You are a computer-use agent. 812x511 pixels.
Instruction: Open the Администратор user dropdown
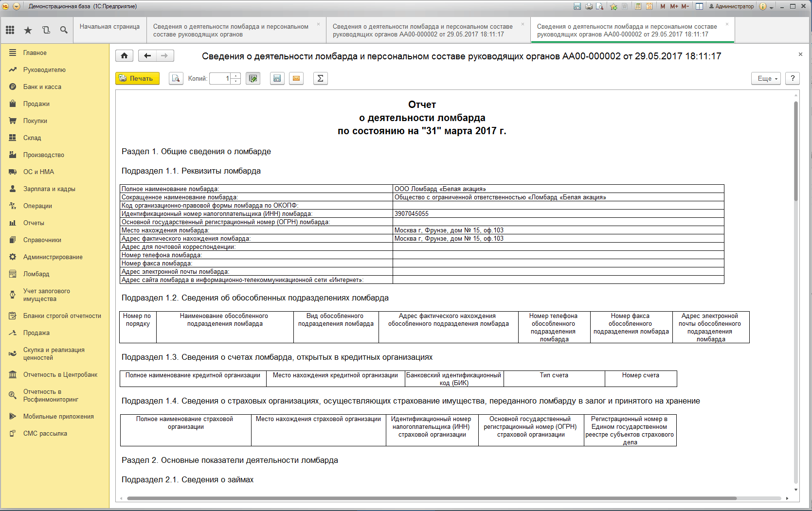(x=731, y=6)
